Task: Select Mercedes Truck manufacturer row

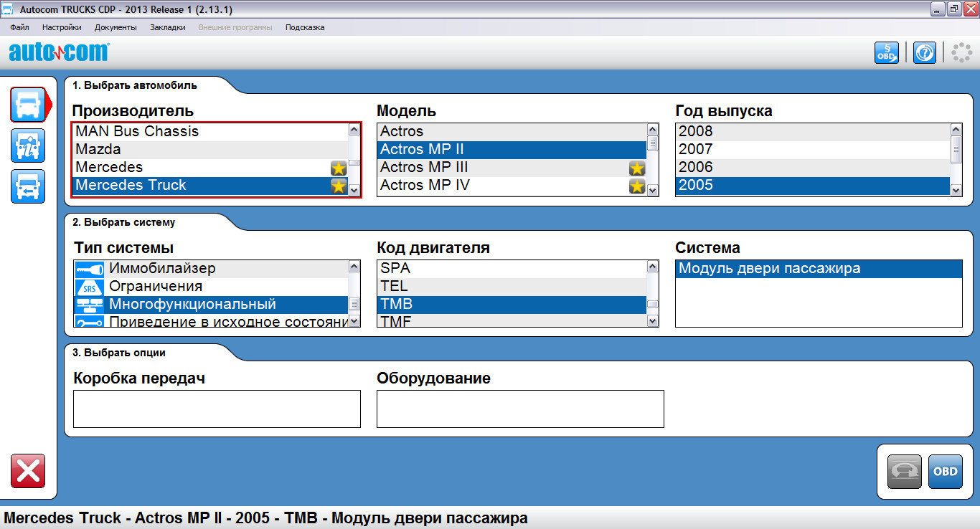Action: coord(210,185)
